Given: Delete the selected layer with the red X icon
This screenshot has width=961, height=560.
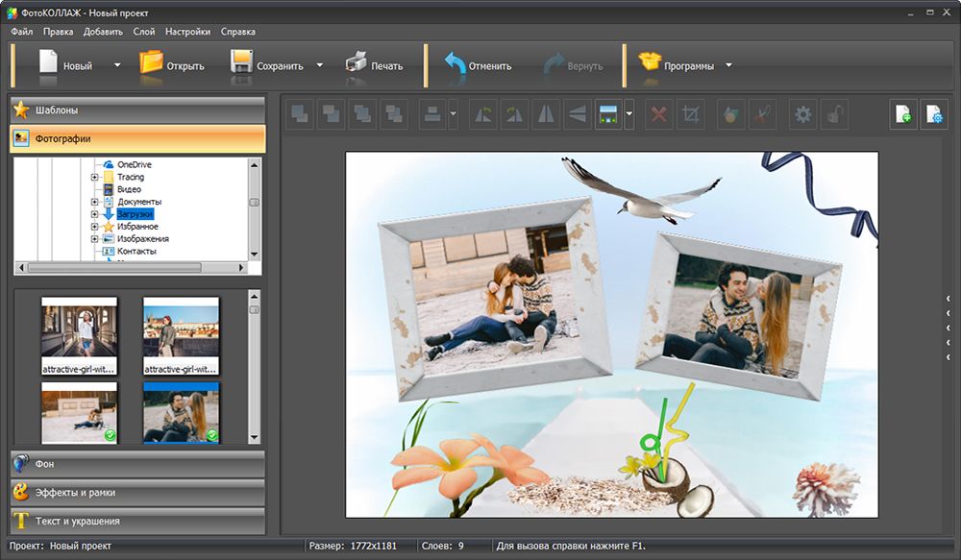Looking at the screenshot, I should coord(659,115).
